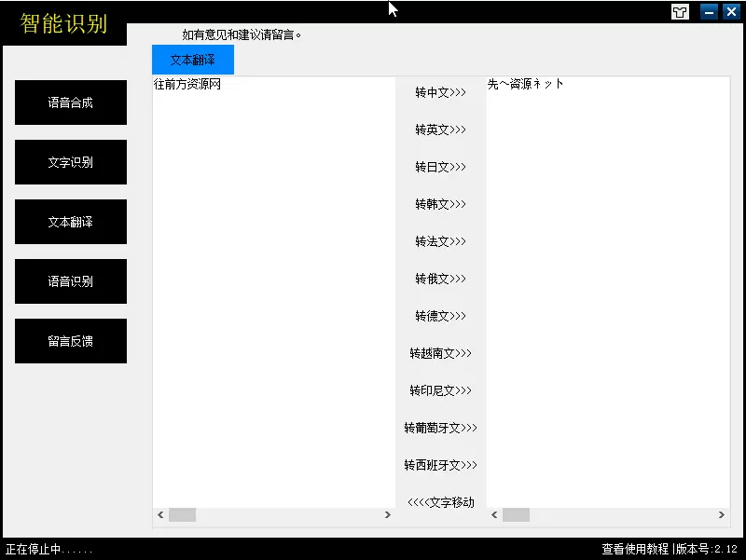The height and width of the screenshot is (560, 746).
Task: Open the 语音识别 section
Action: click(x=71, y=281)
